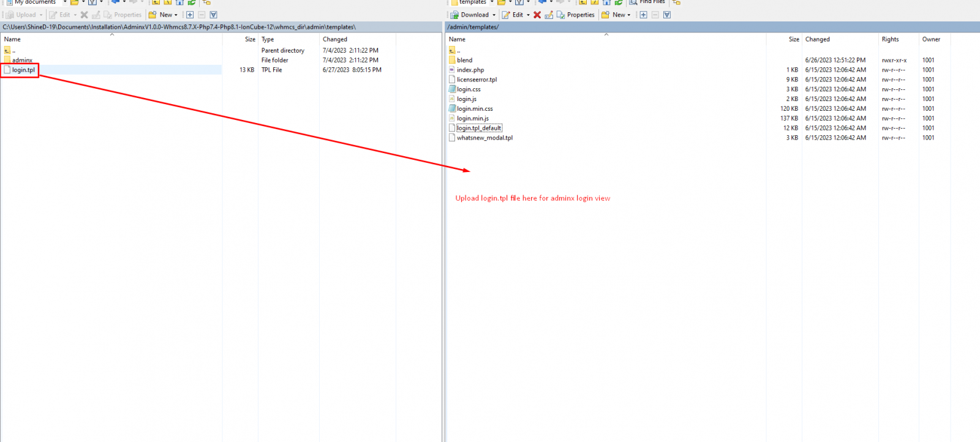The height and width of the screenshot is (442, 980).
Task: Expand the remote Edit dropdown arrow
Action: tap(528, 15)
